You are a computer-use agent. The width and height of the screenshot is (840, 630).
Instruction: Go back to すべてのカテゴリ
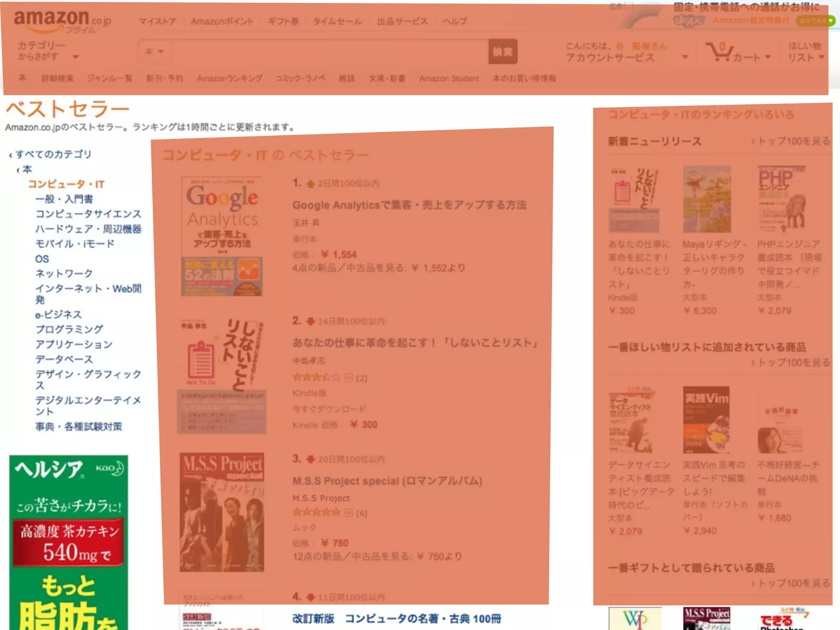[53, 154]
